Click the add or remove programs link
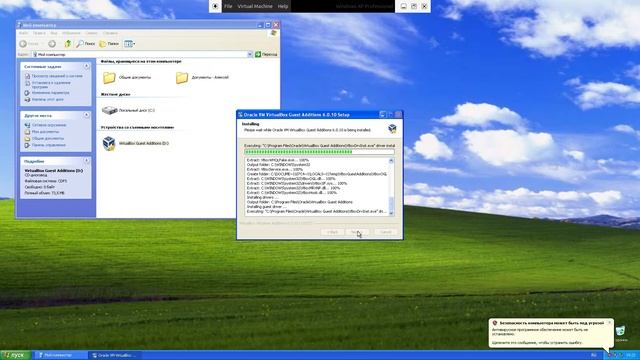Screen dimensions: 640x360 tap(51, 84)
